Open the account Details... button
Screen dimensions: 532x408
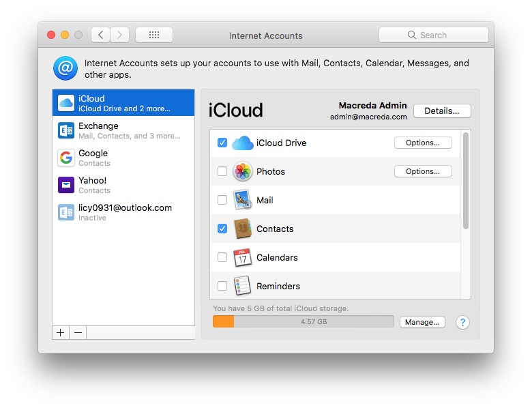(x=442, y=111)
